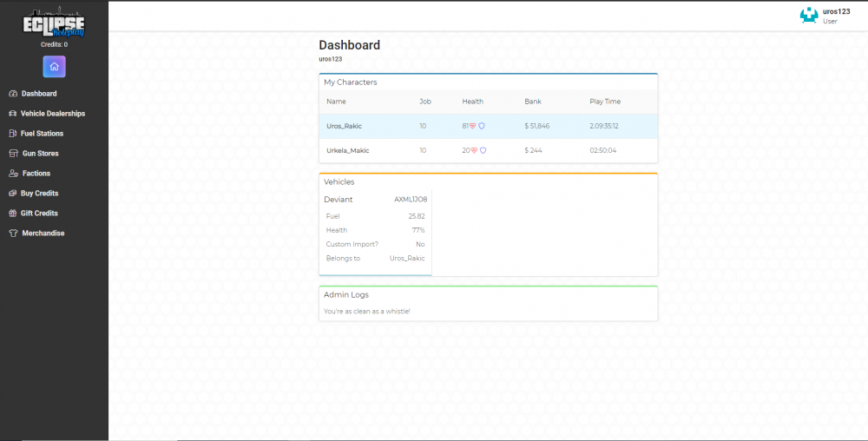Click the Belongs to Uros_Rakic value
Image resolution: width=868 pixels, height=441 pixels.
point(407,259)
